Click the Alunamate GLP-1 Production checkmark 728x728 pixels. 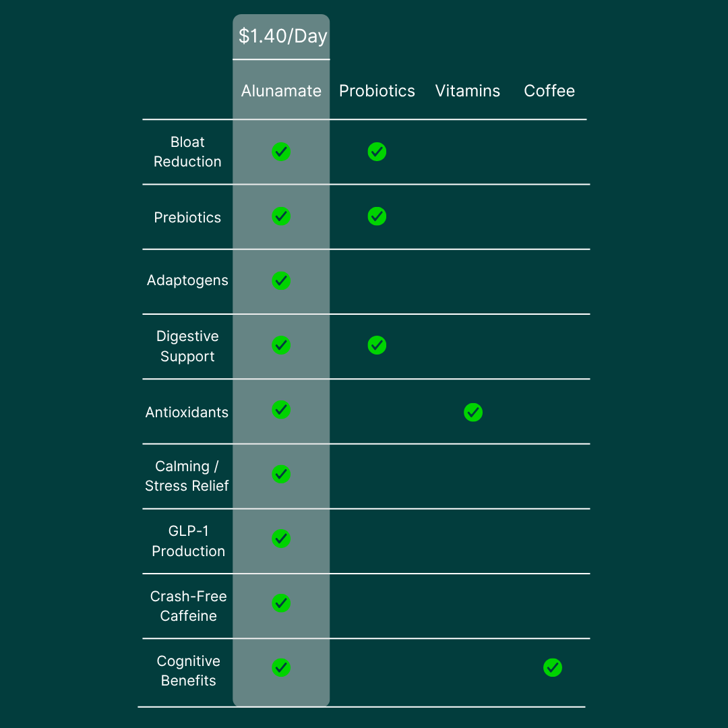coord(281,539)
